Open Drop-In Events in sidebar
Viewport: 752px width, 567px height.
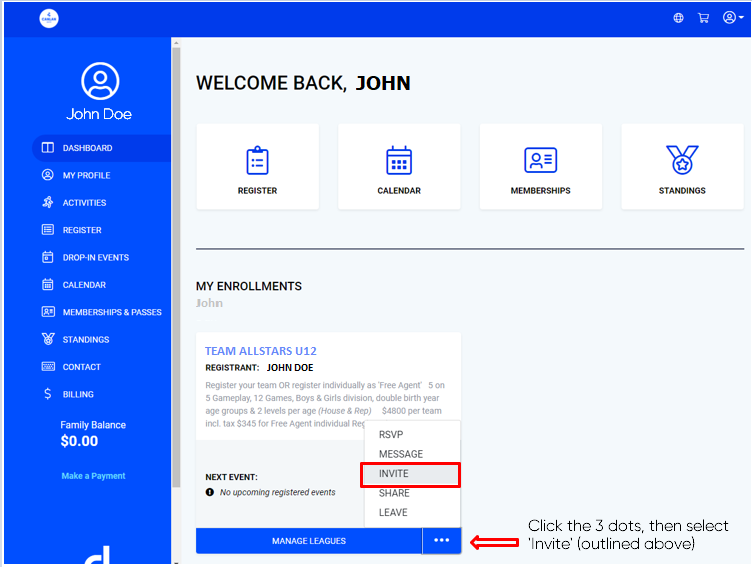click(x=95, y=257)
